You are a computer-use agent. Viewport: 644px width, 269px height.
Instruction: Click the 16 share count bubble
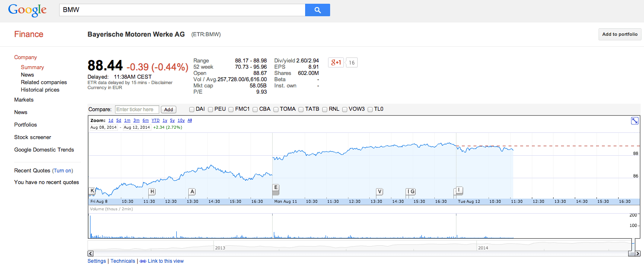click(x=352, y=62)
